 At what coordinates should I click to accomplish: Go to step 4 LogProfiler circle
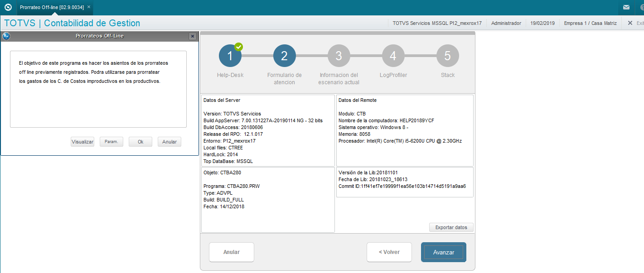tap(393, 56)
